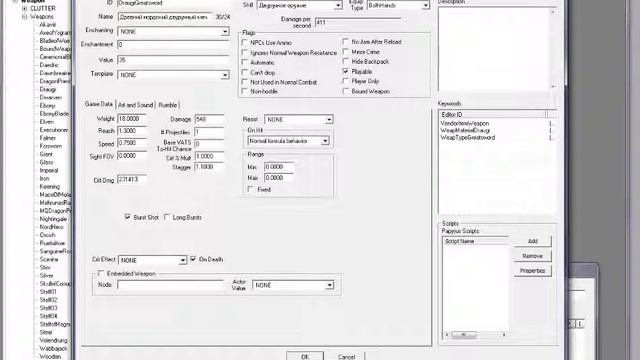Enable the Player Only checkbox
This screenshot has width=640, height=360.
click(346, 81)
